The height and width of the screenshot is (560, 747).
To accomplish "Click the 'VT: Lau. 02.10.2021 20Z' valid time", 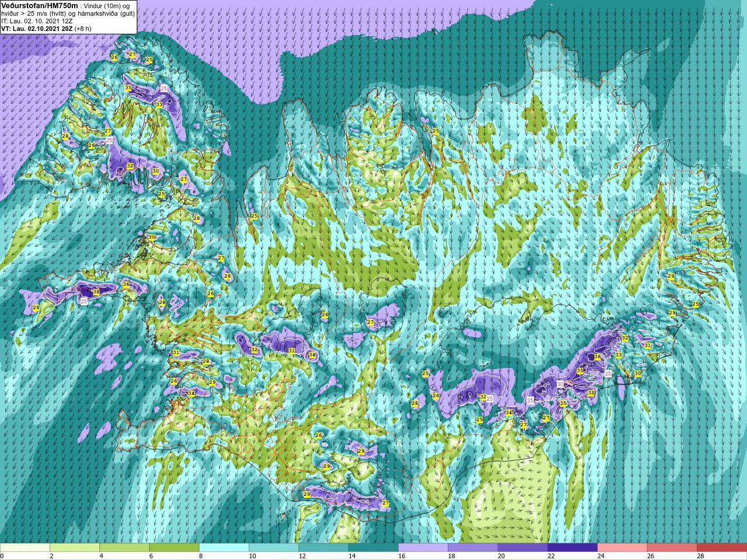I will coord(37,29).
